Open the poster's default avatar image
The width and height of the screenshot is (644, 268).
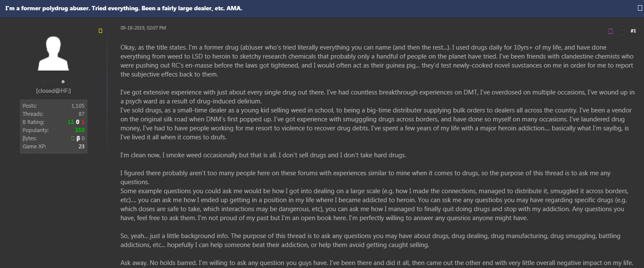pos(53,53)
